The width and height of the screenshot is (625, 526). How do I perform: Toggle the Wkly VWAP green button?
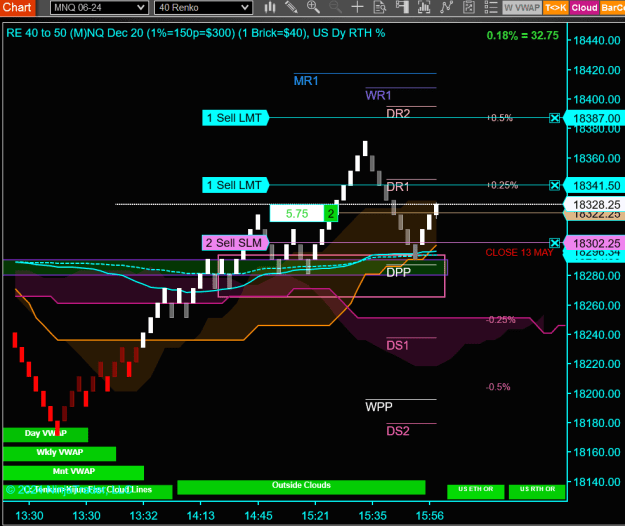(x=59, y=453)
